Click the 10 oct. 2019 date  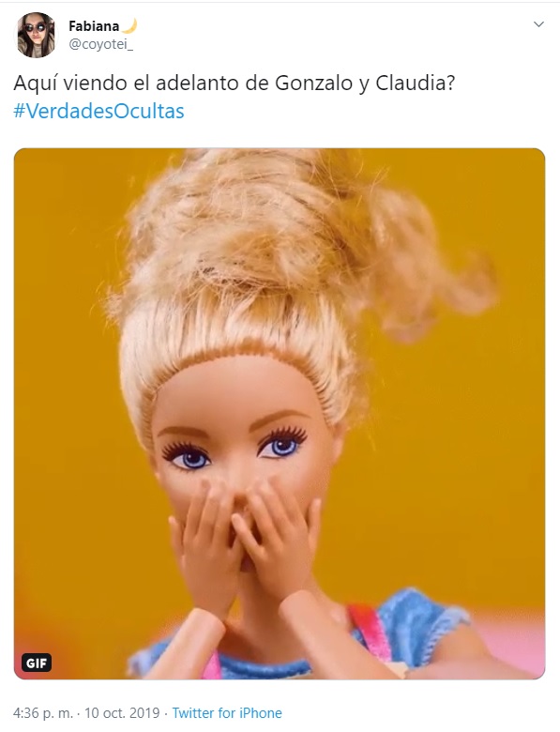(122, 713)
